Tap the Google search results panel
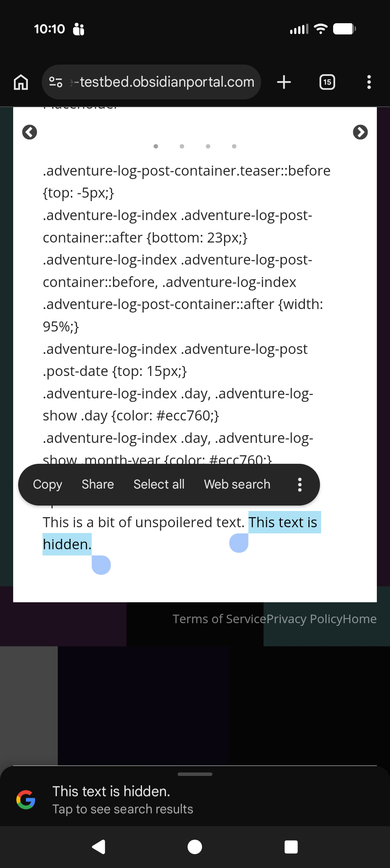 (195, 800)
